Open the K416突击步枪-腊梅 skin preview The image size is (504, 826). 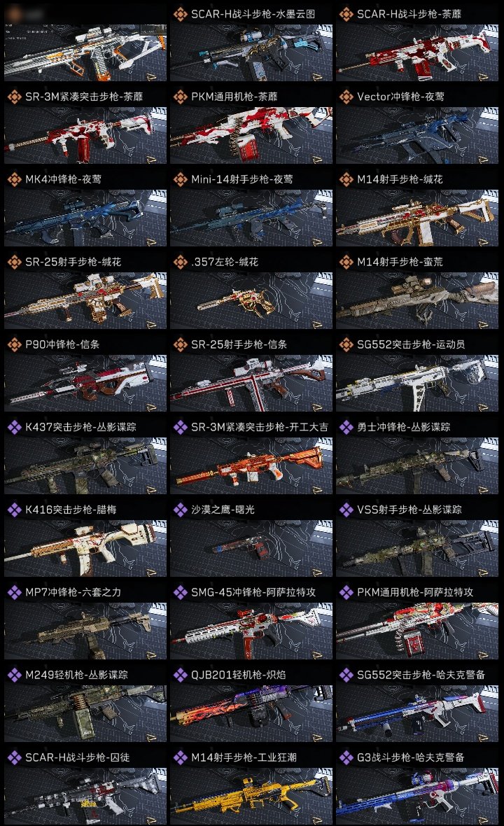pos(85,548)
